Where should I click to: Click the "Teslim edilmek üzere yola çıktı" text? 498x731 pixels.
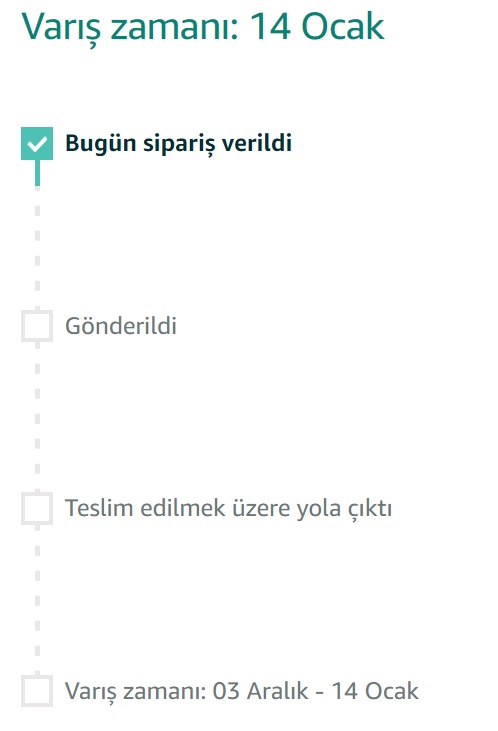228,508
